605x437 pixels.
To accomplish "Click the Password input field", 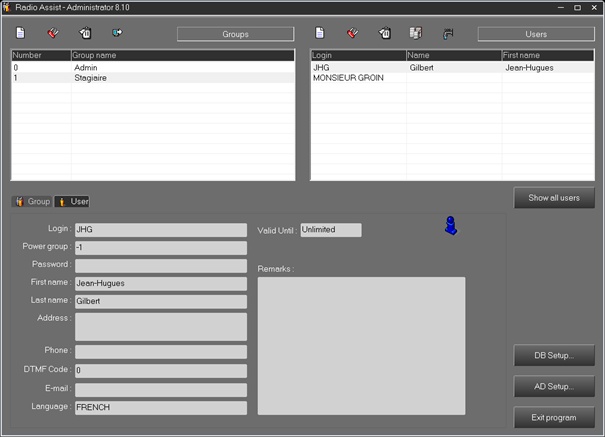I will pyautogui.click(x=160, y=266).
